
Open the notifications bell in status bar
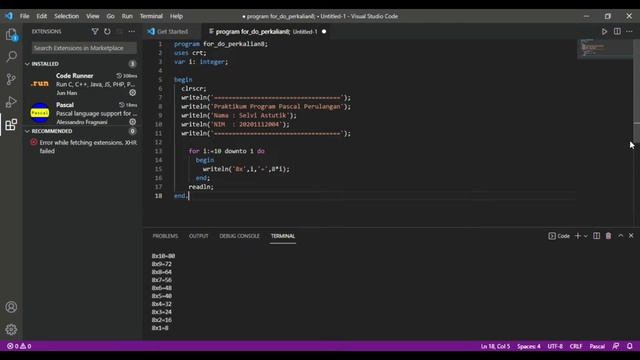pyautogui.click(x=629, y=346)
